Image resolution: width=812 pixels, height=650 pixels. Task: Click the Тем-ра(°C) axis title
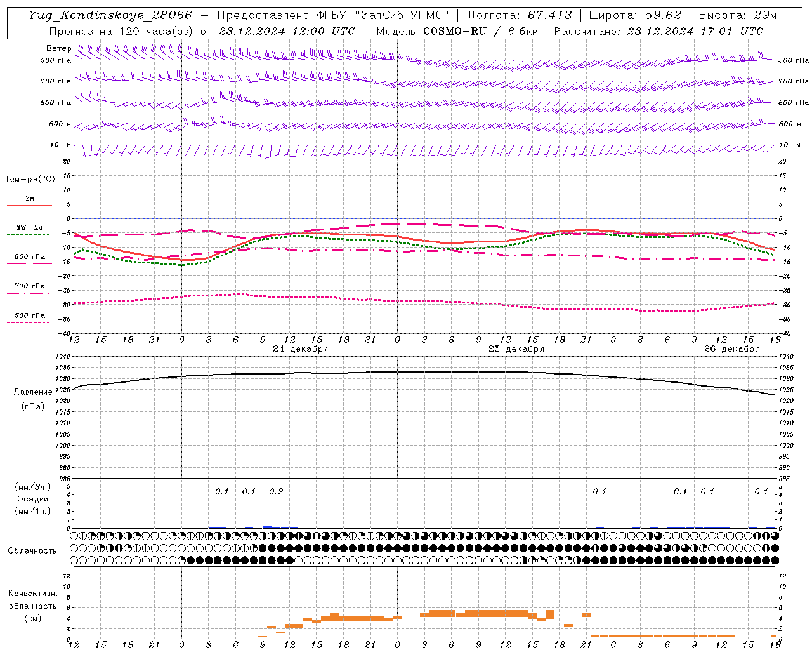(30, 180)
